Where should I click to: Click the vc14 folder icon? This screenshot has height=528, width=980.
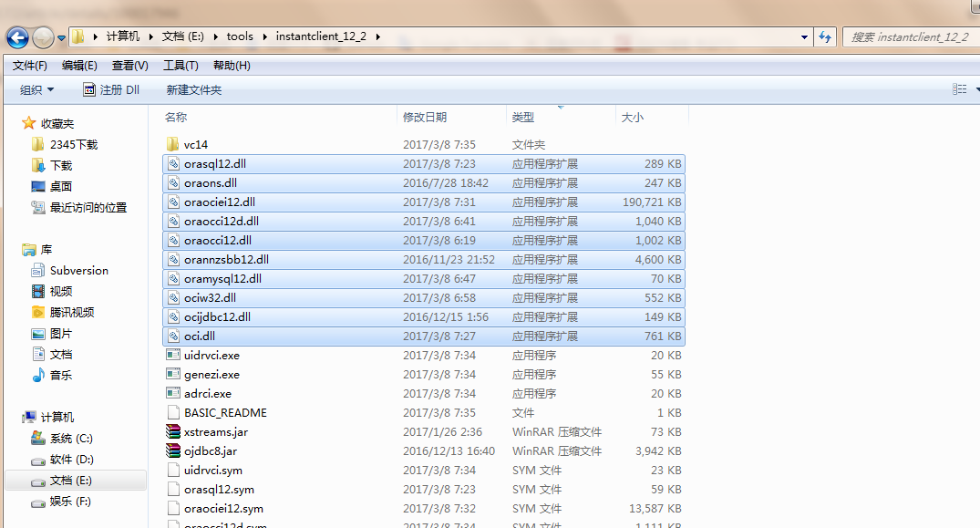(173, 144)
